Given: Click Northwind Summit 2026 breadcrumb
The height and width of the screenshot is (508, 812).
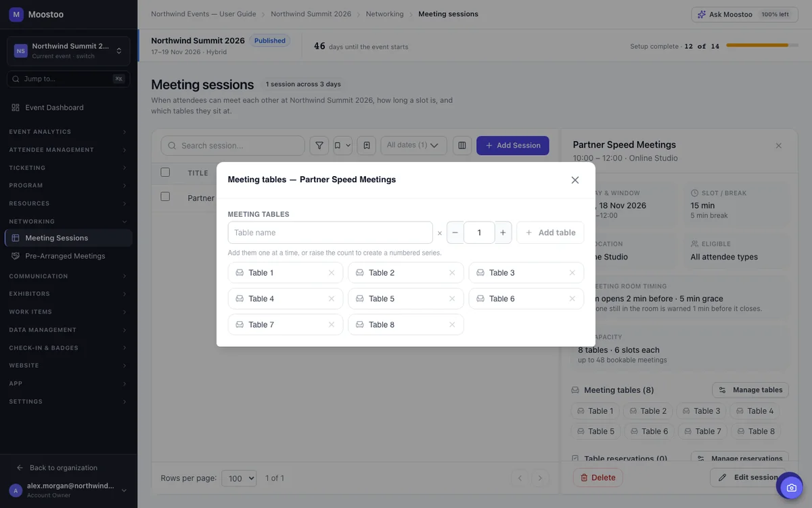Looking at the screenshot, I should click(311, 14).
